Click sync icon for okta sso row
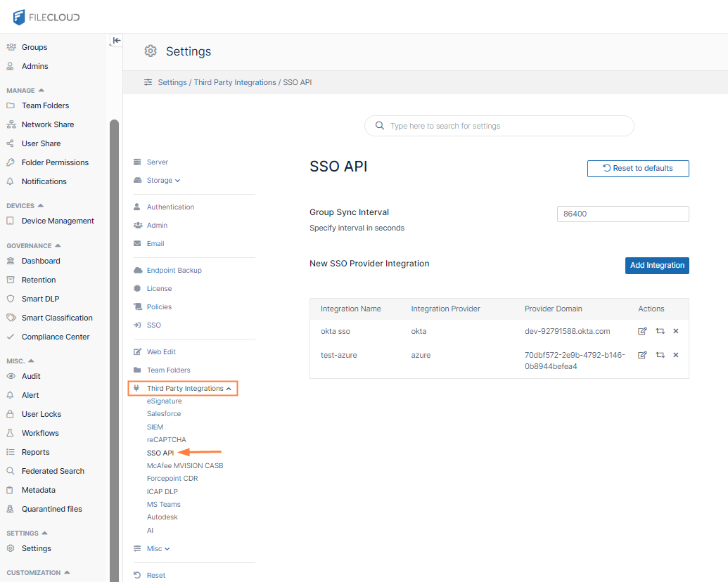The height and width of the screenshot is (582, 728). coord(660,331)
